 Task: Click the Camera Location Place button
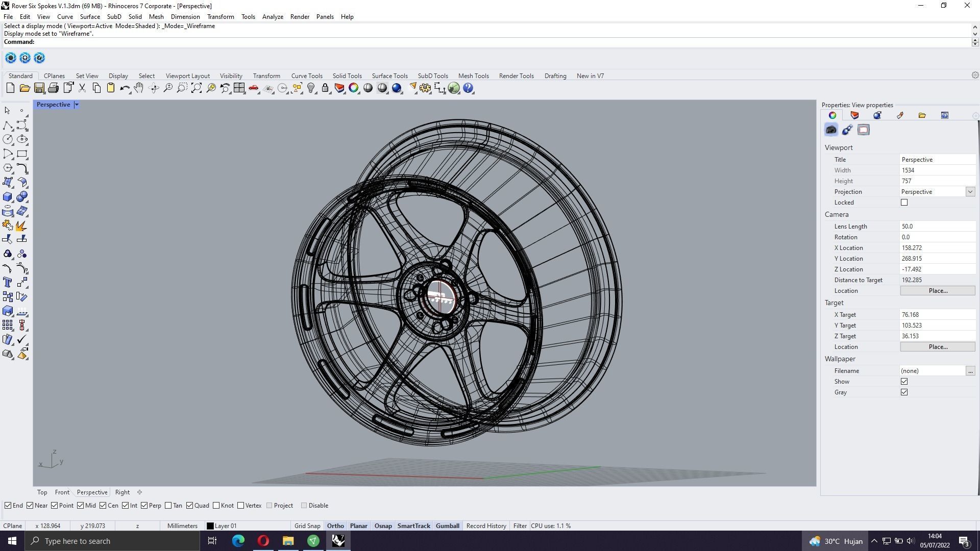click(x=937, y=291)
